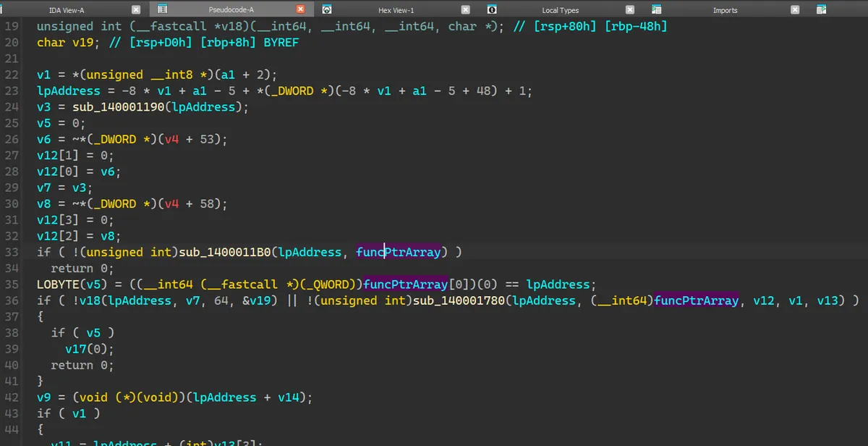Close the Pseudocode-A tab with red X
868x446 pixels.
(300, 10)
